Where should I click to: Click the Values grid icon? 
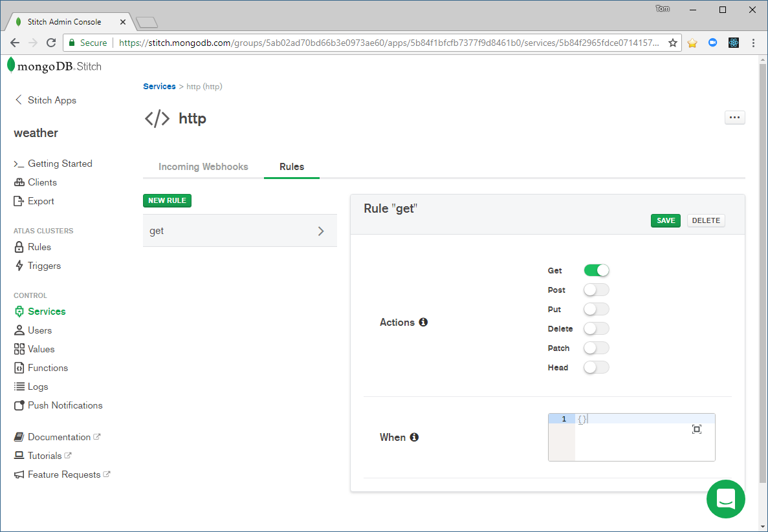19,349
